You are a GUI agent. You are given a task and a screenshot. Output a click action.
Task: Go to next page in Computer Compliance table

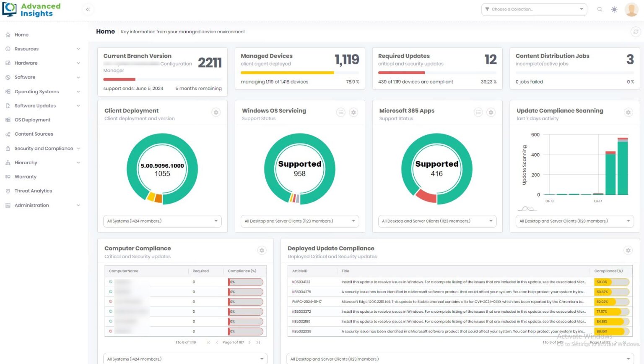click(x=249, y=343)
